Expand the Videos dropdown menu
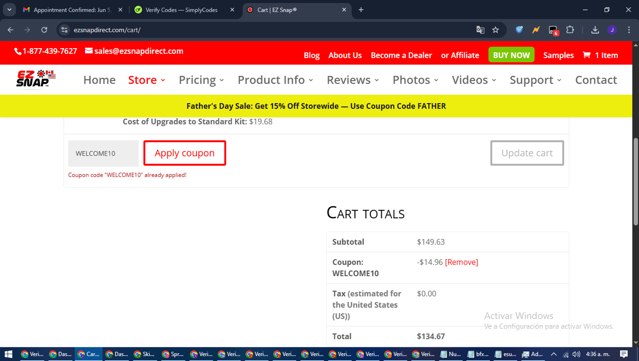 [x=474, y=80]
